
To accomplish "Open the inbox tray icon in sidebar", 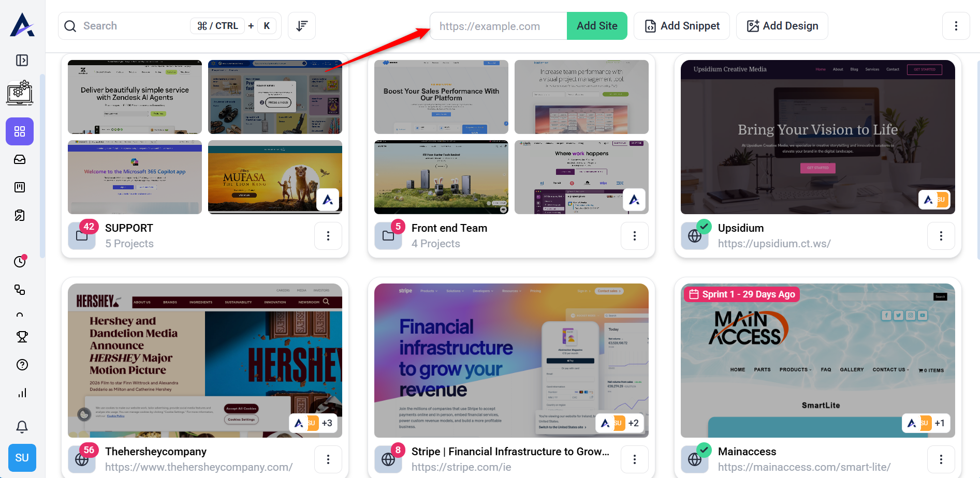I will 20,159.
